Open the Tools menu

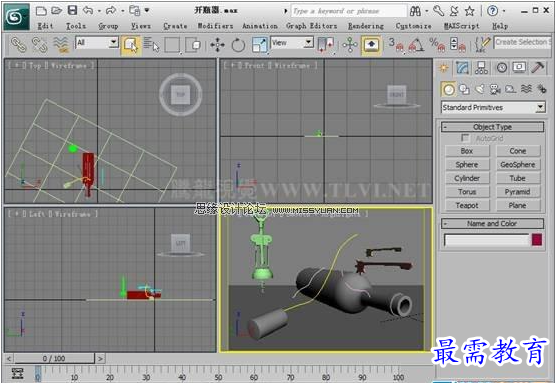point(76,26)
